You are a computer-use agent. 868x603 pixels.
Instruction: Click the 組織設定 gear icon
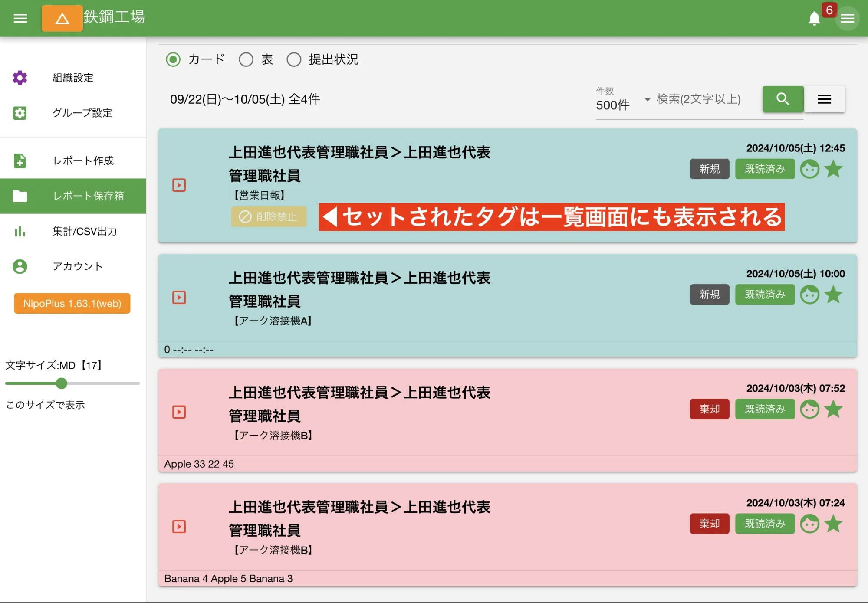[x=20, y=78]
